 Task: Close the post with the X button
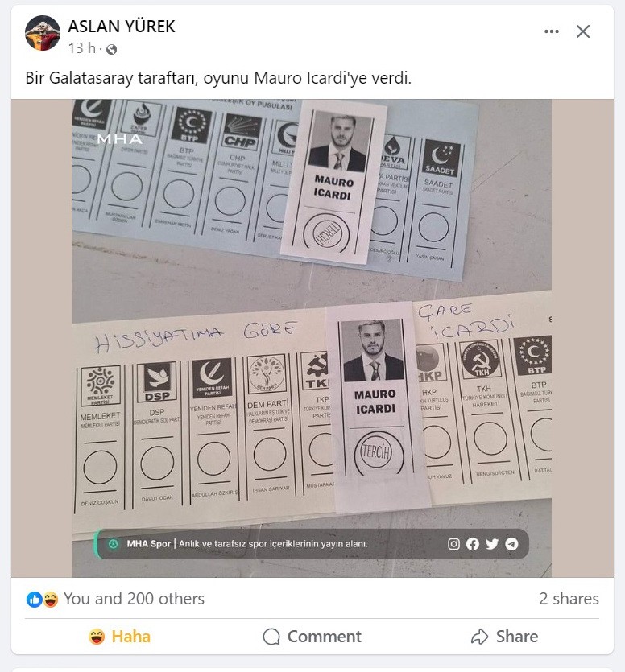point(583,31)
